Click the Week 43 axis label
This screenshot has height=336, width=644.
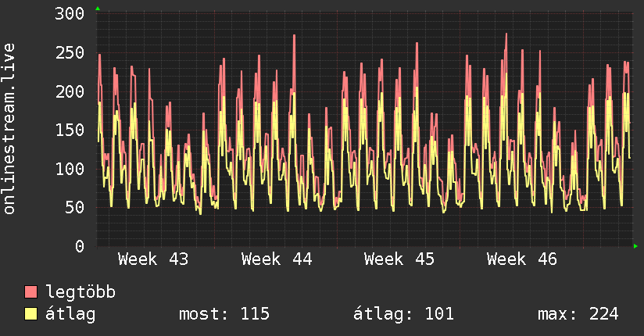pyautogui.click(x=153, y=259)
